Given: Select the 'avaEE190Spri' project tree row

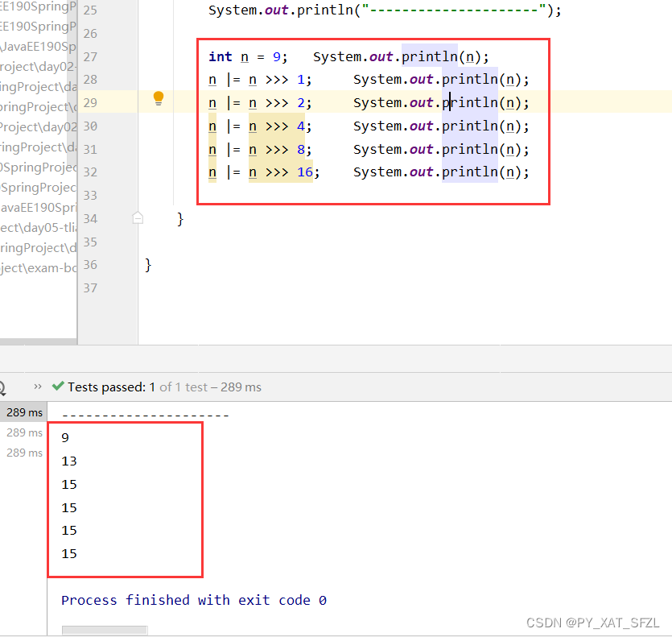Looking at the screenshot, I should [38, 208].
